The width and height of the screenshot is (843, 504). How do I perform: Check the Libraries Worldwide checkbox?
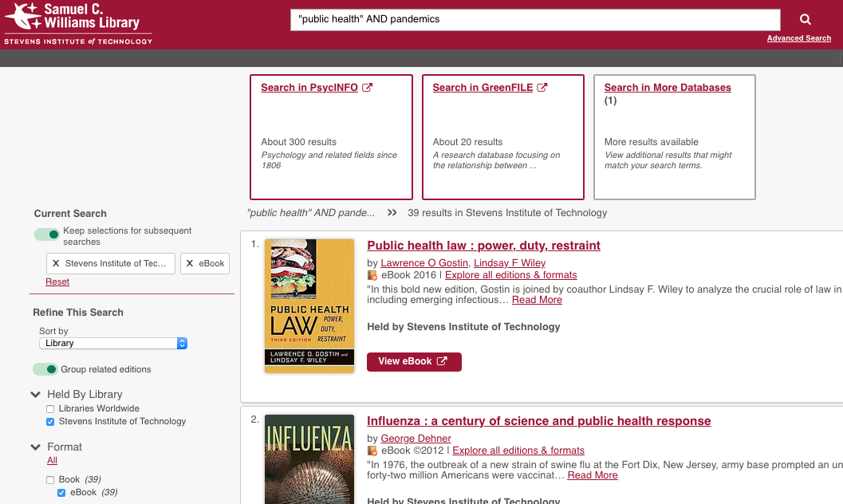[50, 409]
